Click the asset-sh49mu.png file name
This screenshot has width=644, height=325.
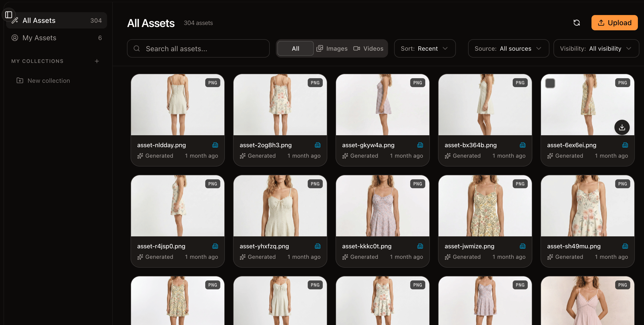(574, 246)
